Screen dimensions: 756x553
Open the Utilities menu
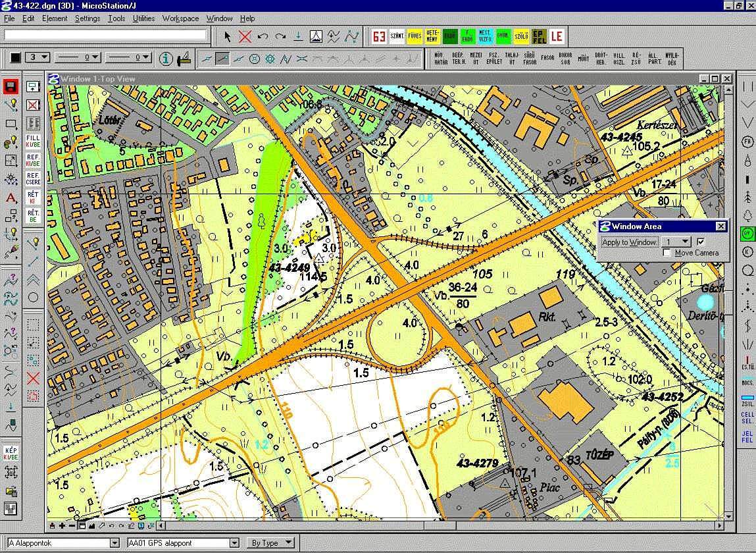[143, 18]
